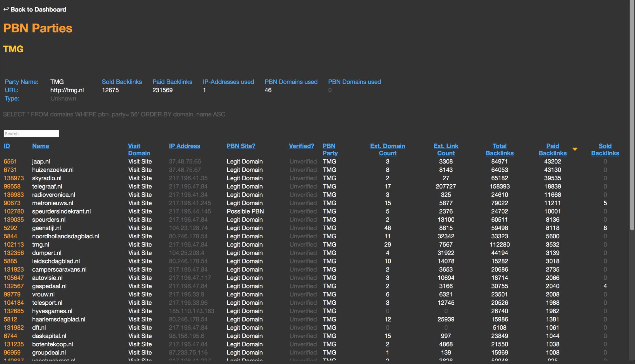Sort by PBN Party column header
635x364 pixels.
(330, 149)
